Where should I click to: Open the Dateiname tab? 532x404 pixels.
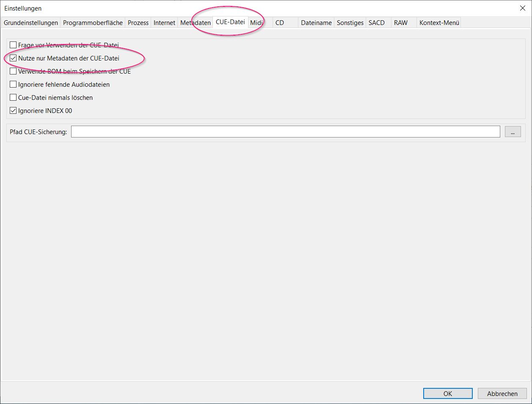(316, 23)
